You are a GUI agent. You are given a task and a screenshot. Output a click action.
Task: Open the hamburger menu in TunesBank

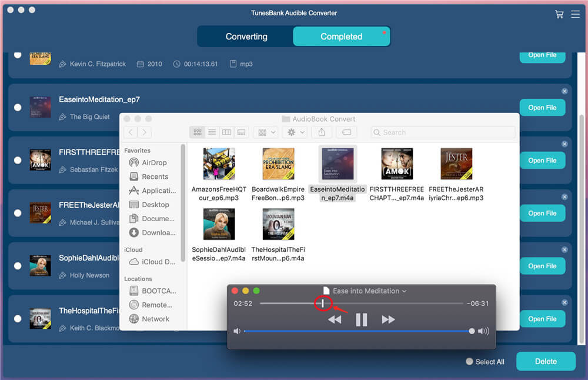[575, 14]
